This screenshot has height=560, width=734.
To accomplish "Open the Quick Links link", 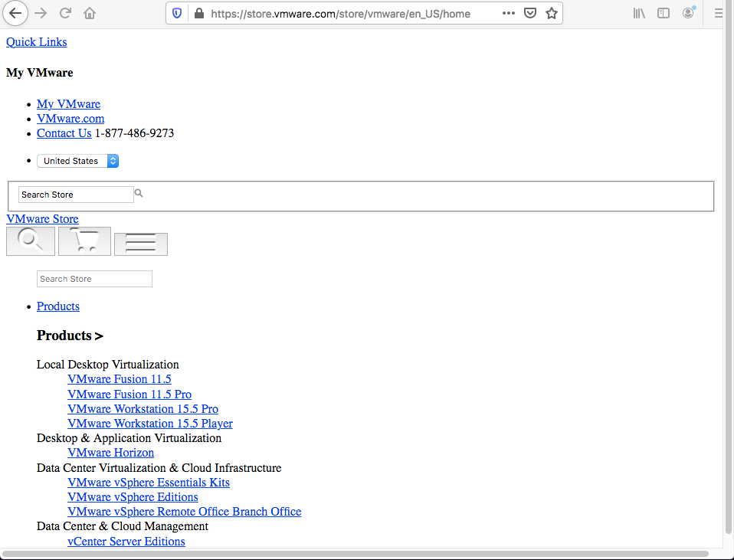I will point(37,42).
